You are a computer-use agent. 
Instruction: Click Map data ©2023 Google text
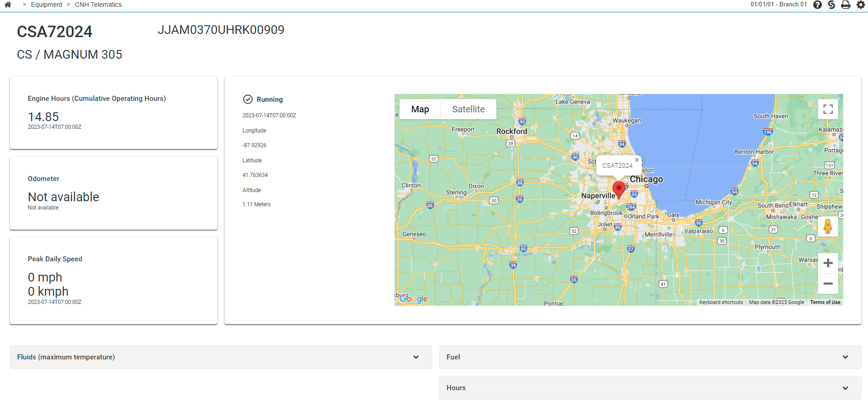[776, 302]
